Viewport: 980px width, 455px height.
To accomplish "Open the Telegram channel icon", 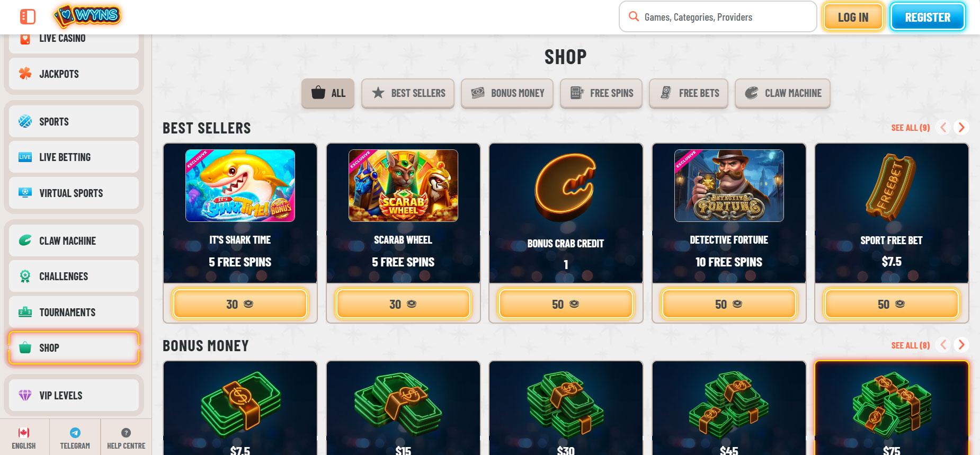I will [x=75, y=433].
